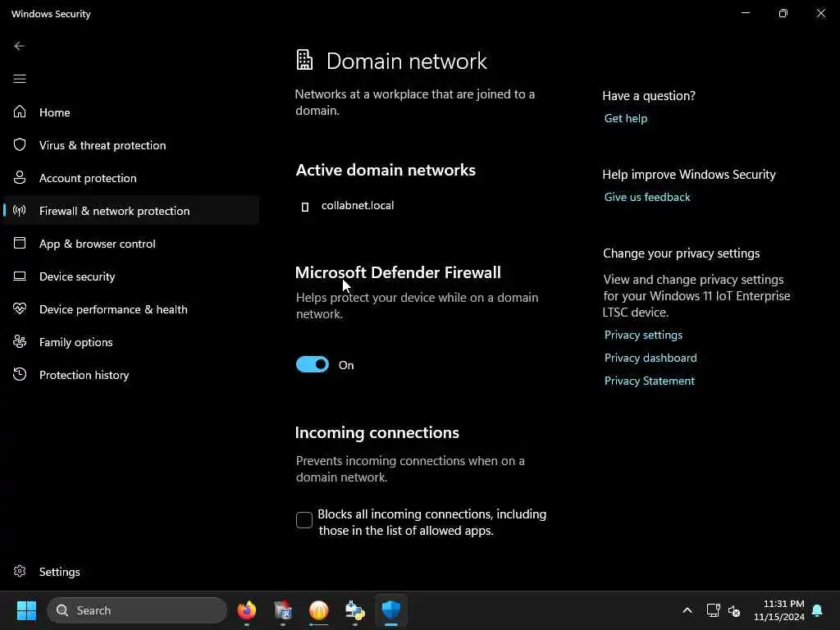Click the Active domain networks heading
This screenshot has width=840, height=630.
coord(386,170)
